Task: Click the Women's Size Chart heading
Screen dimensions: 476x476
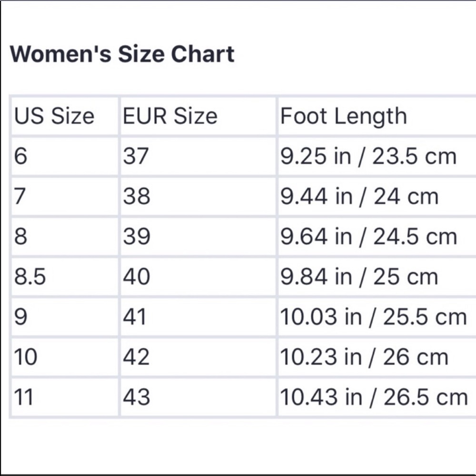Action: 122,54
